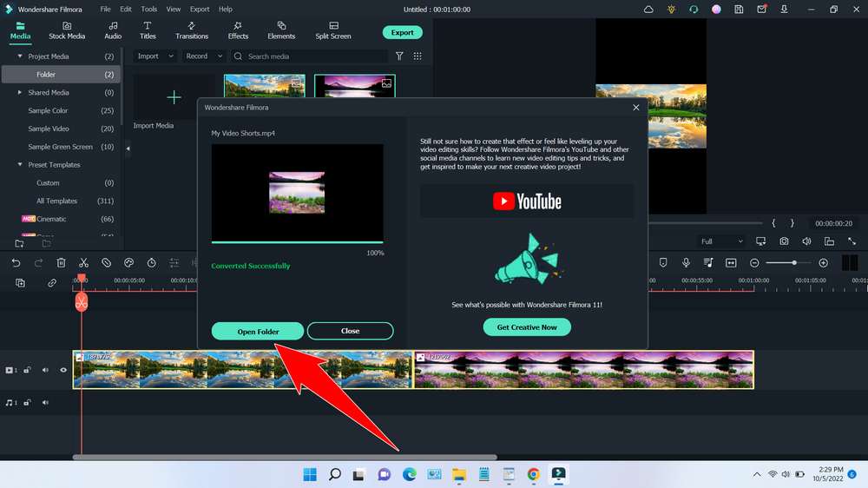This screenshot has height=488, width=868.
Task: Toggle lock on audio track 1
Action: point(27,403)
